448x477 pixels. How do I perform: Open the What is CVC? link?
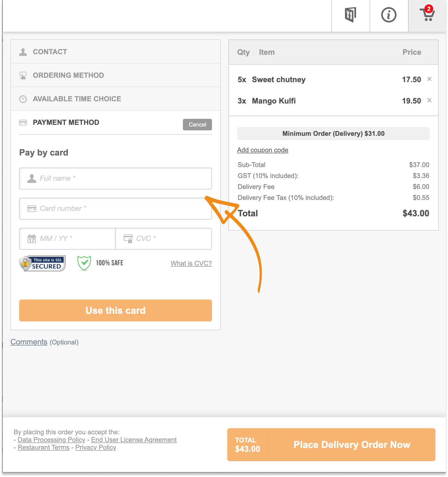(x=191, y=263)
